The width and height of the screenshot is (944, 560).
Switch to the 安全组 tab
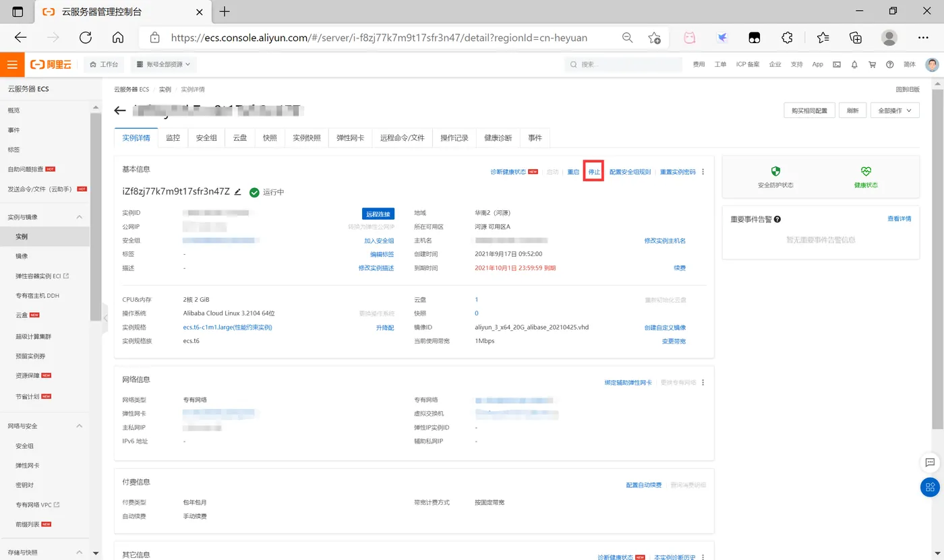point(206,137)
